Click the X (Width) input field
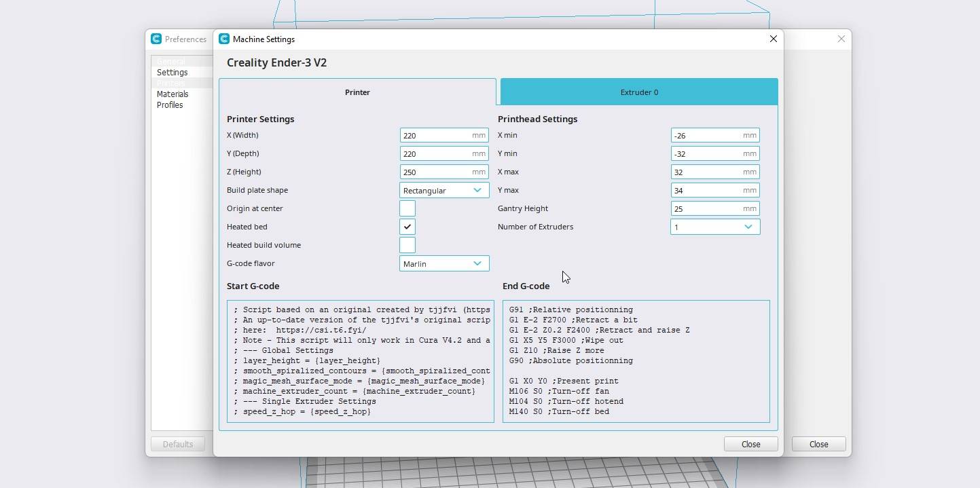The image size is (980, 488). coord(444,135)
